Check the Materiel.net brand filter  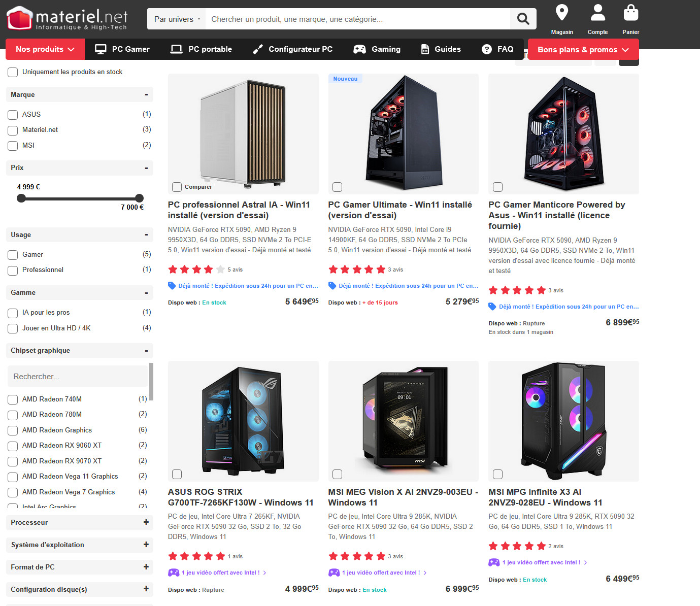(13, 130)
